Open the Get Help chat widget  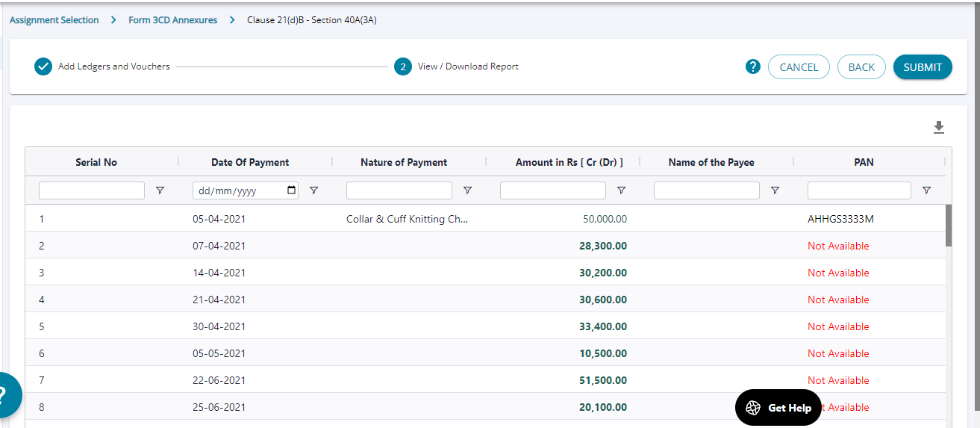pos(778,408)
